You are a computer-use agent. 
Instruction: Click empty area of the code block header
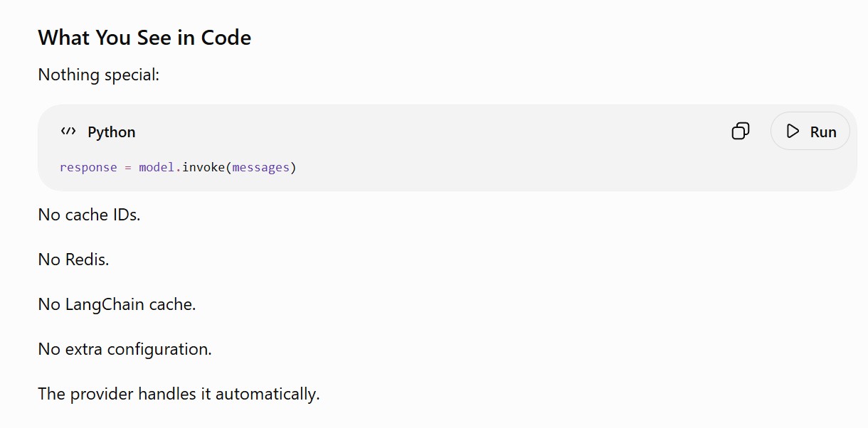point(427,132)
